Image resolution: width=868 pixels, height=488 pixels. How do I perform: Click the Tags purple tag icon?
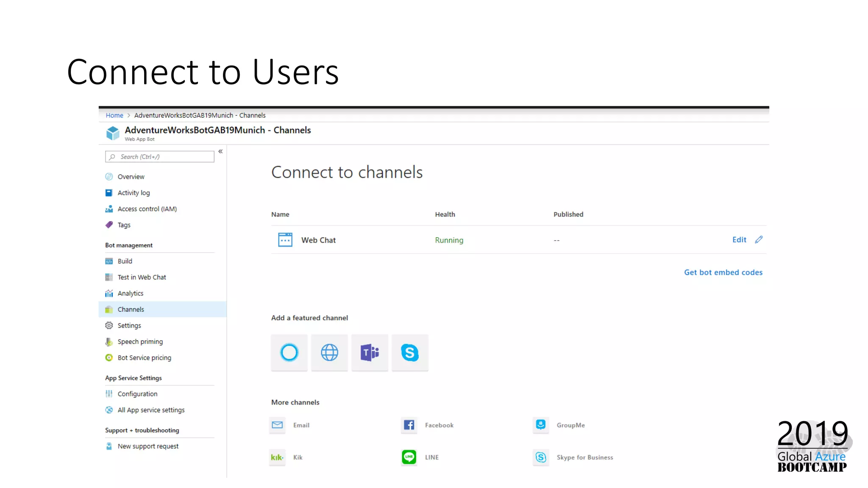(x=109, y=225)
